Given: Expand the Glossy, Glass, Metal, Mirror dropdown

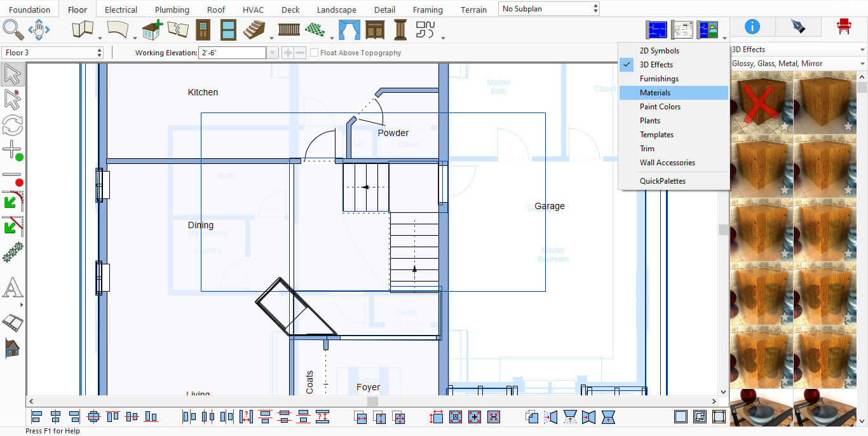Looking at the screenshot, I should click(798, 64).
